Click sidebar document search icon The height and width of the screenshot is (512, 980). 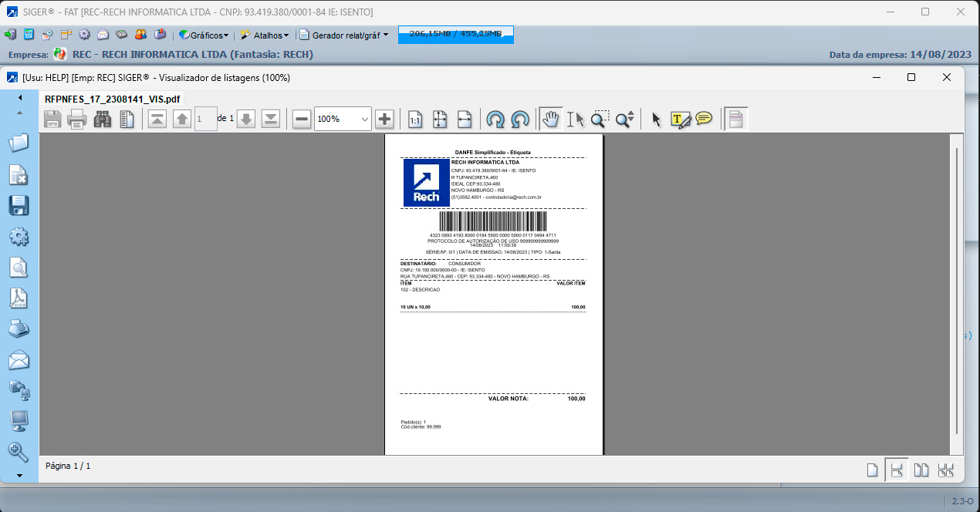coord(19,267)
